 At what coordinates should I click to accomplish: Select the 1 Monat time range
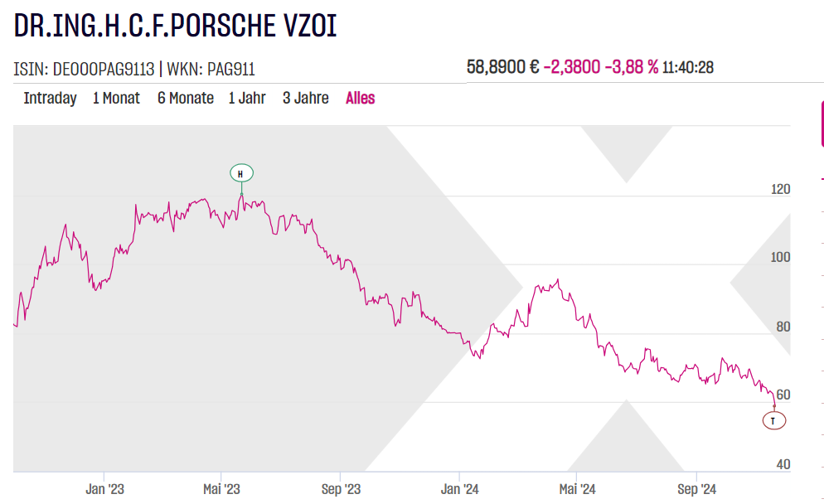116,98
